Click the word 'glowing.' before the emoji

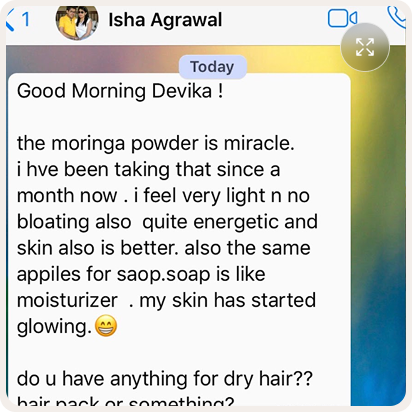54,327
